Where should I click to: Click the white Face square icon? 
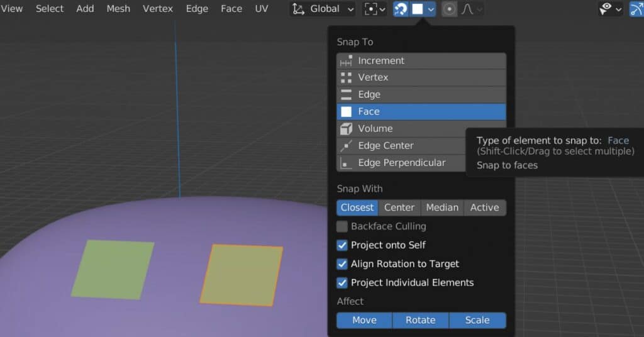point(347,112)
